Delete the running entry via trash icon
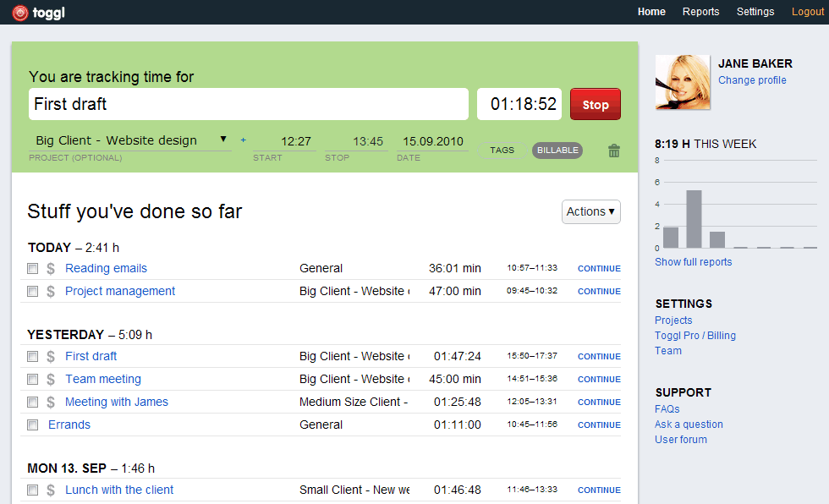 tap(614, 151)
